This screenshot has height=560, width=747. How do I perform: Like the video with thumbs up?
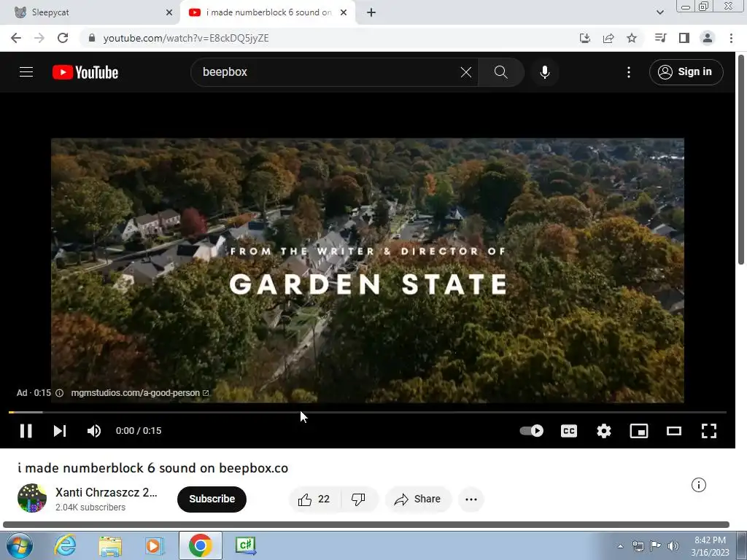[314, 499]
